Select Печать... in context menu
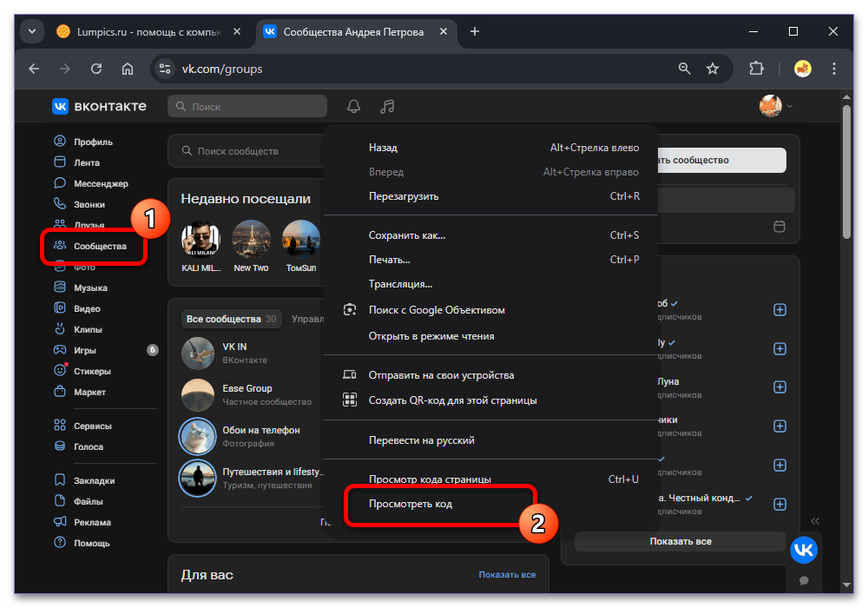Viewport: 868px width, 608px height. [490, 260]
